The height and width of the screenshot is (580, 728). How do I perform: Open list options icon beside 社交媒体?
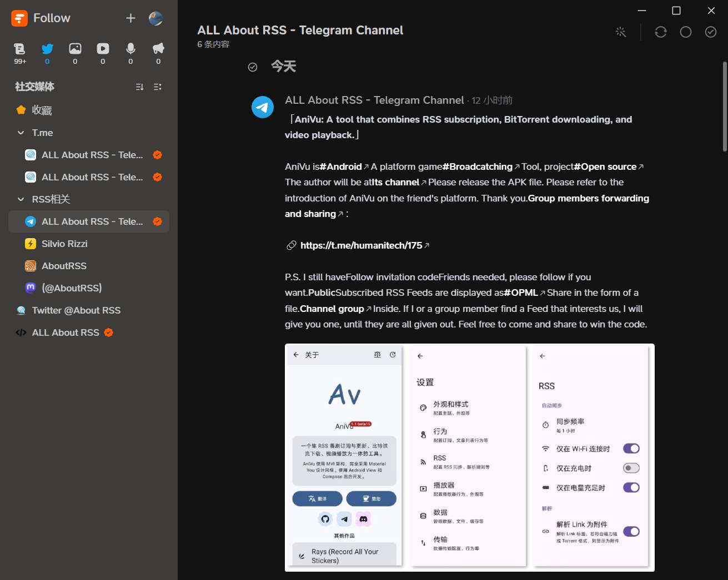point(158,87)
